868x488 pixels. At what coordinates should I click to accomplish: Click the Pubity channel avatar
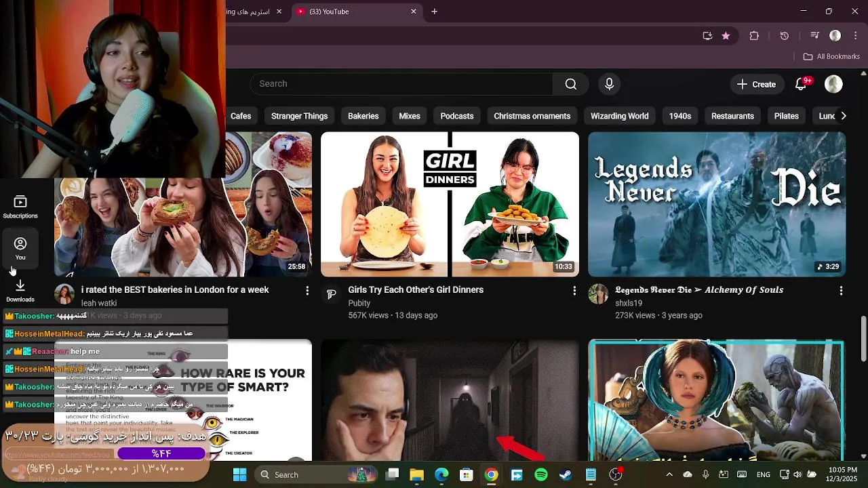pos(331,294)
